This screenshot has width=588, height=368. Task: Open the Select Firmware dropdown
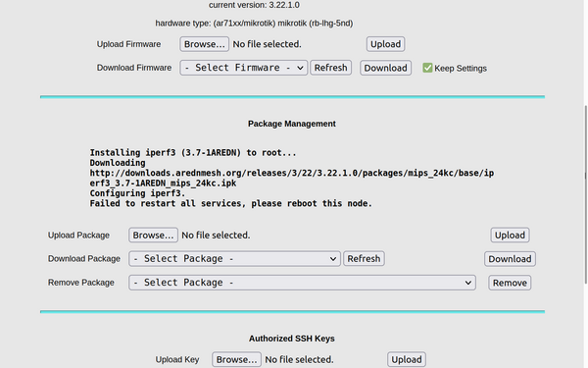coord(244,68)
